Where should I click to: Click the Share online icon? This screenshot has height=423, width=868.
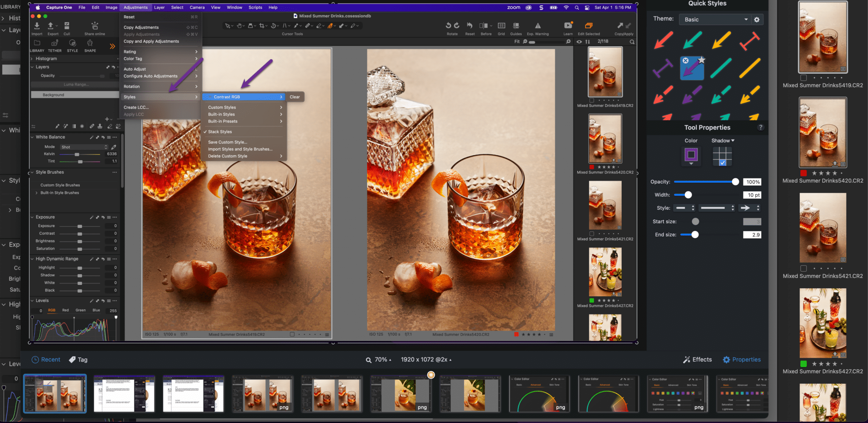pos(95,26)
